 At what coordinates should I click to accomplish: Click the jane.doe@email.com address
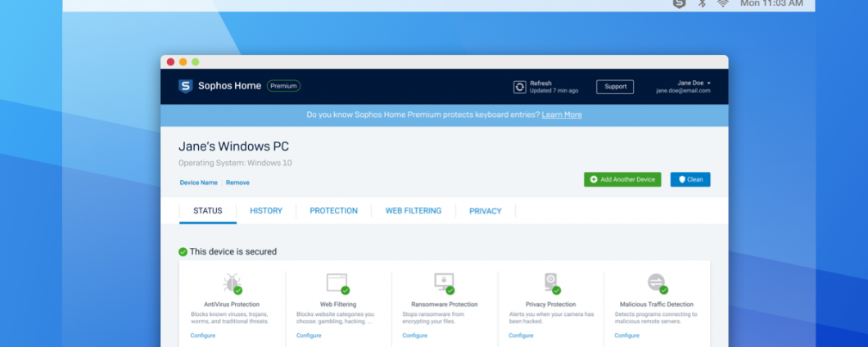(x=683, y=91)
